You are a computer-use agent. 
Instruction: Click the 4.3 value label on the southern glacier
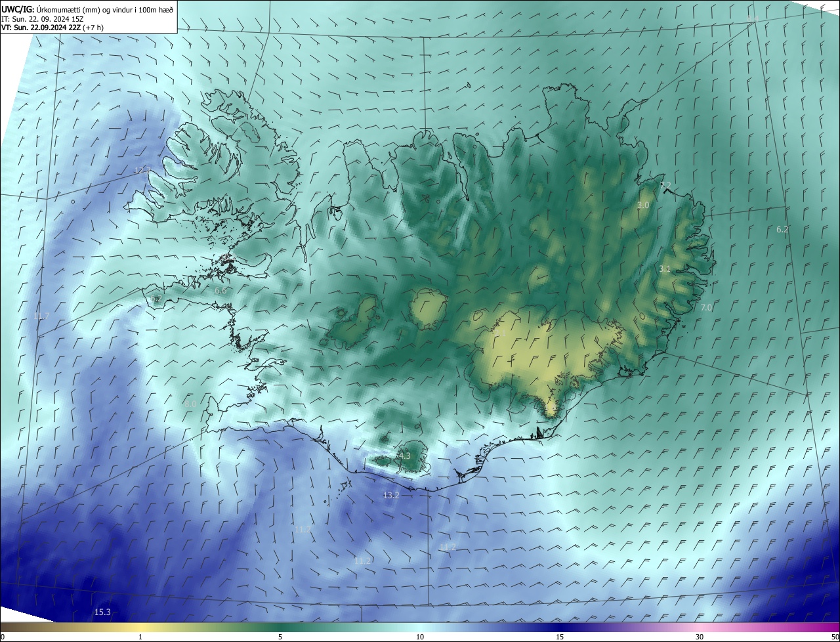(x=404, y=456)
